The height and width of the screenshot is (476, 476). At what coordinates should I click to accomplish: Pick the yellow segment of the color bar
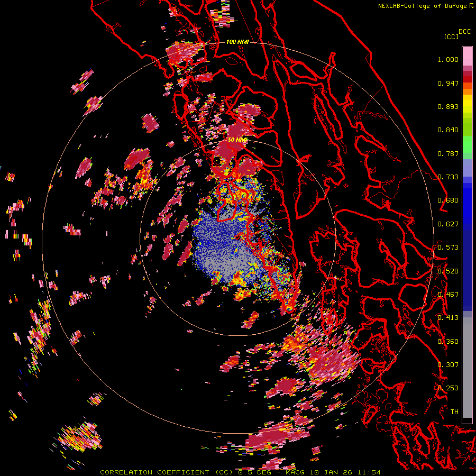(x=467, y=104)
